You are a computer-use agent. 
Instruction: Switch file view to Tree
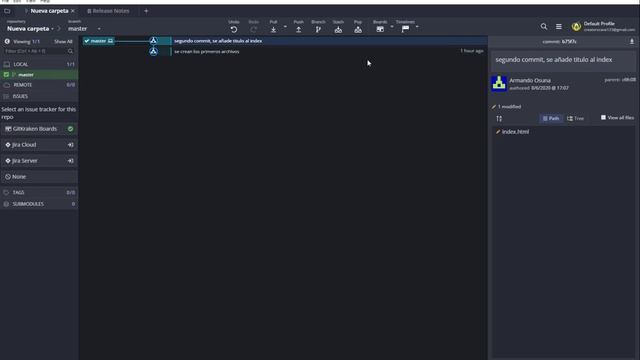[x=576, y=118]
